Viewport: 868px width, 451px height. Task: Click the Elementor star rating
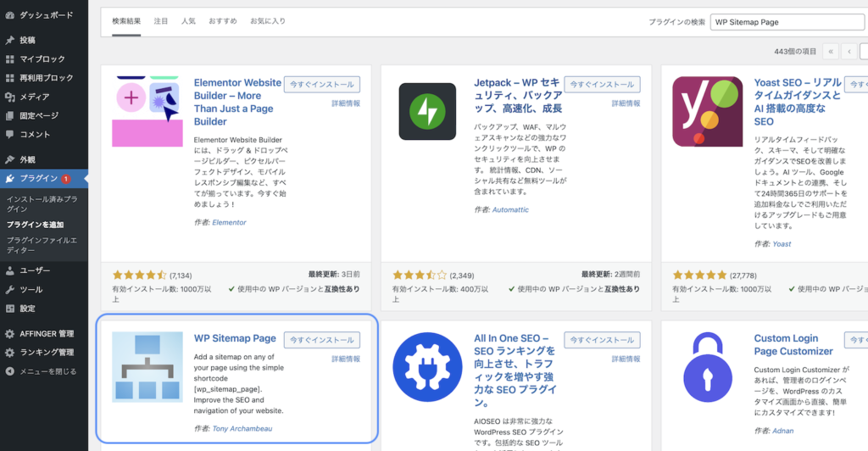(140, 275)
